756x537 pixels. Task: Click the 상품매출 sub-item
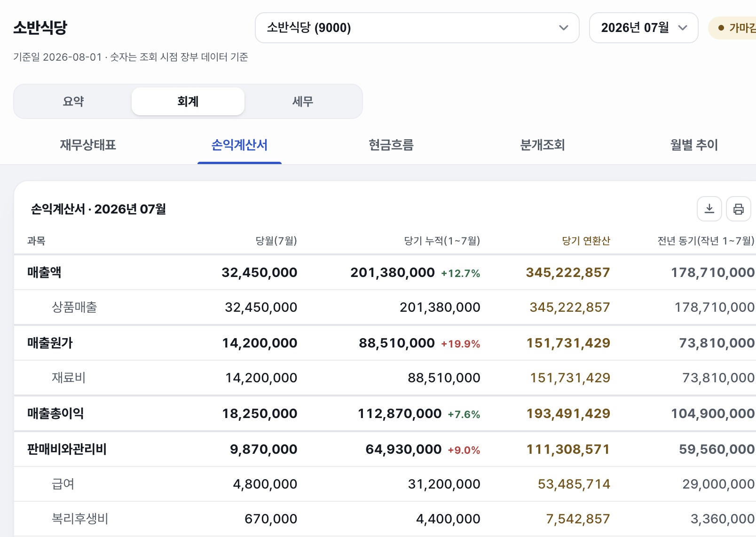pos(74,307)
